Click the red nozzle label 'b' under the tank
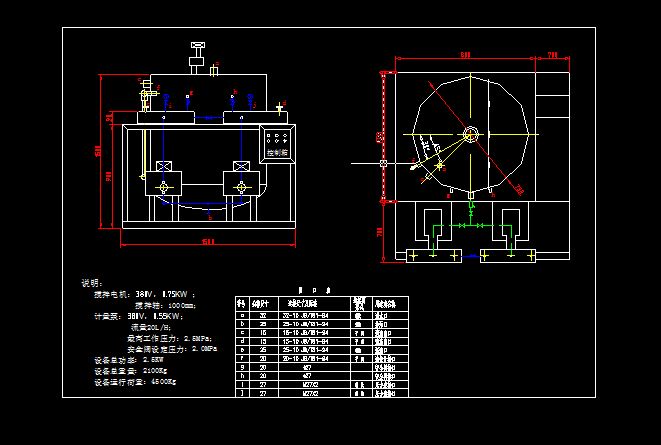The image size is (661, 445). (x=210, y=217)
